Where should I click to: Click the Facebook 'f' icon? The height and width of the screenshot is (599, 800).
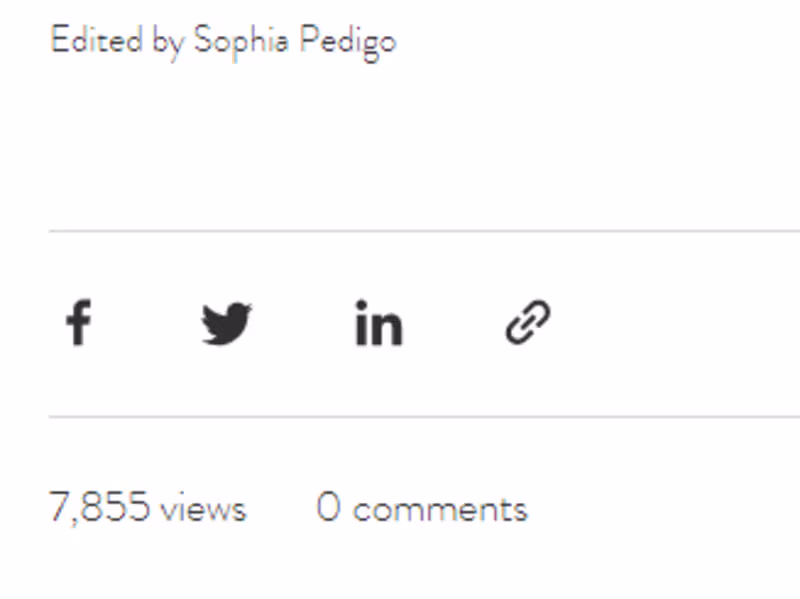79,322
